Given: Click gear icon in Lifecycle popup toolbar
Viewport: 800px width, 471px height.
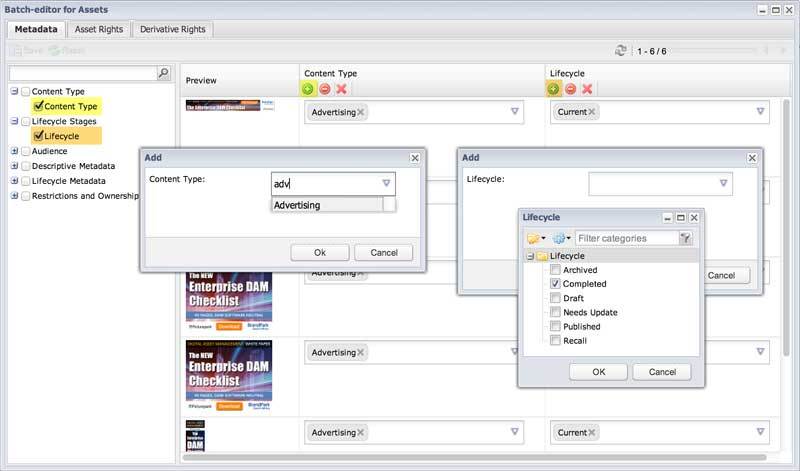Looking at the screenshot, I should click(562, 238).
